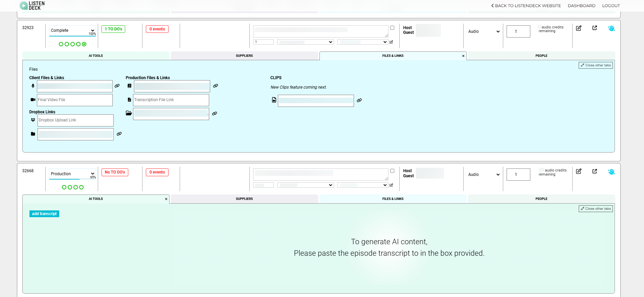Tick the checkbox in episode 32668 row
644x297 pixels.
(392, 171)
